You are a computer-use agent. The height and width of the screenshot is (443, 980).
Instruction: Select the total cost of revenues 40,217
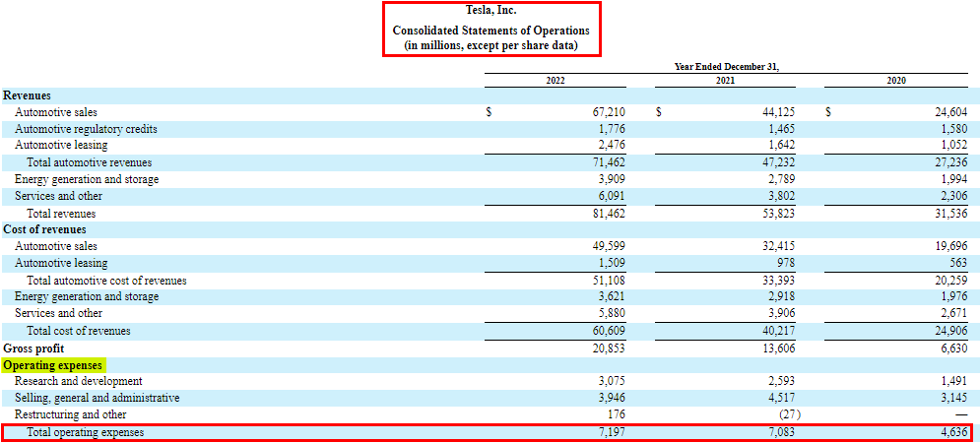778,331
